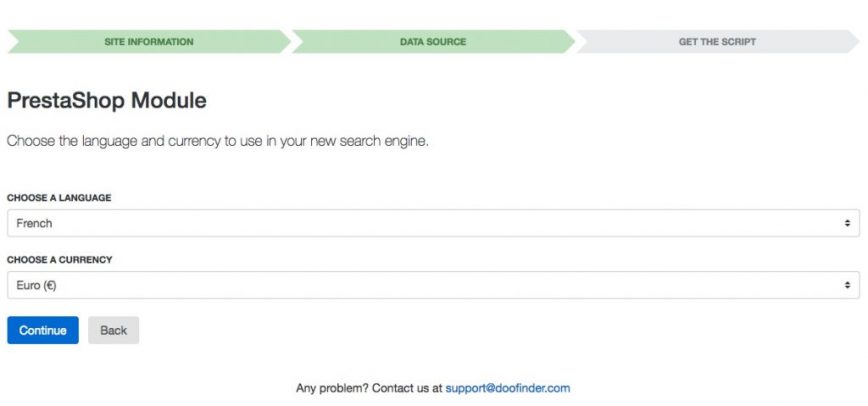This screenshot has height=406, width=868.
Task: Go to the Data Source step
Action: (x=432, y=42)
